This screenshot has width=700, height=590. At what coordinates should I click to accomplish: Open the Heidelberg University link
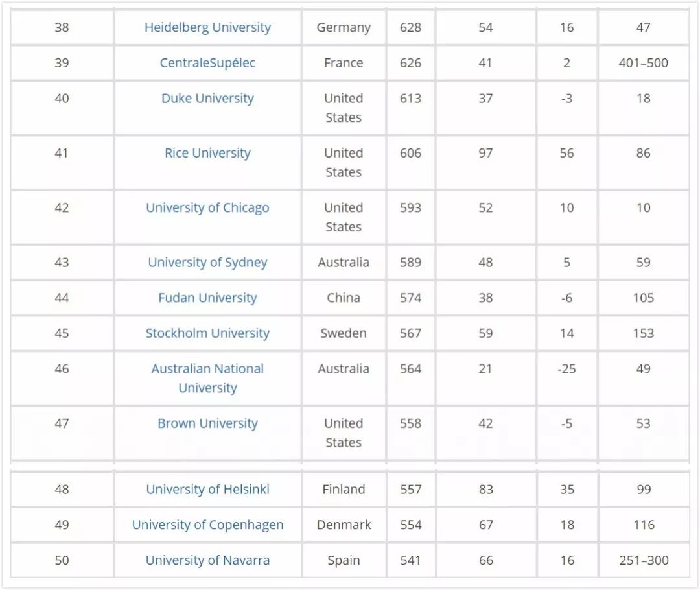click(207, 28)
